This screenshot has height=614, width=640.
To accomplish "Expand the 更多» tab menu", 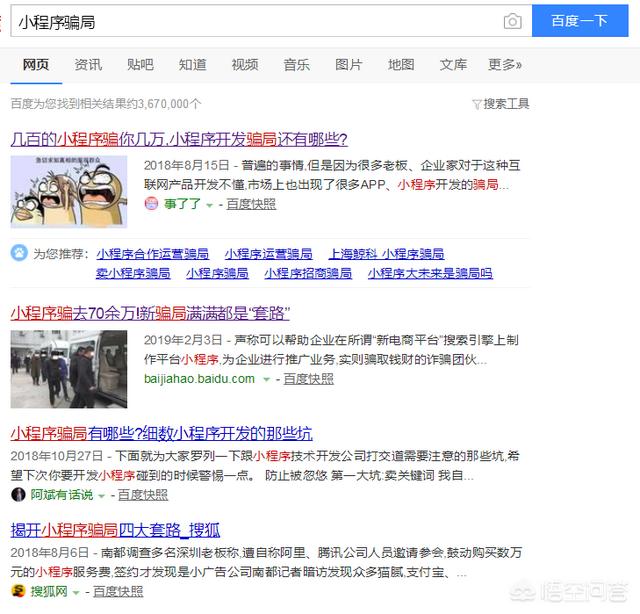I will pyautogui.click(x=505, y=65).
